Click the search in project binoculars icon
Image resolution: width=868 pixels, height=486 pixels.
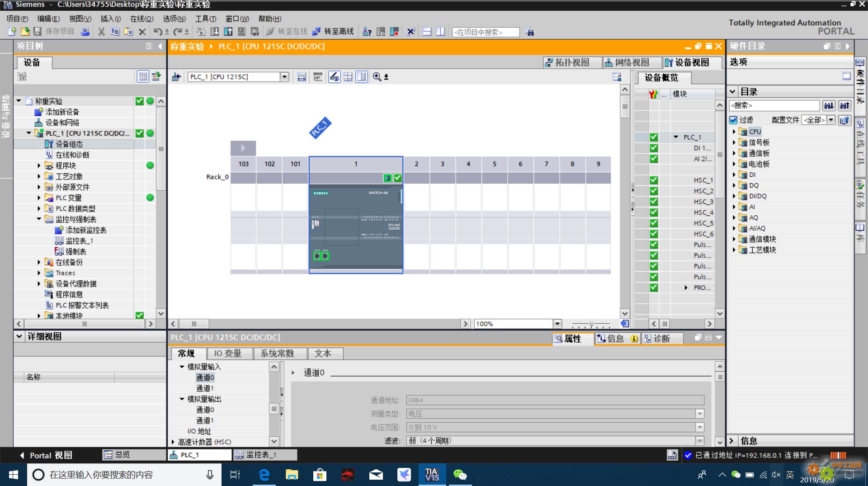click(x=529, y=32)
